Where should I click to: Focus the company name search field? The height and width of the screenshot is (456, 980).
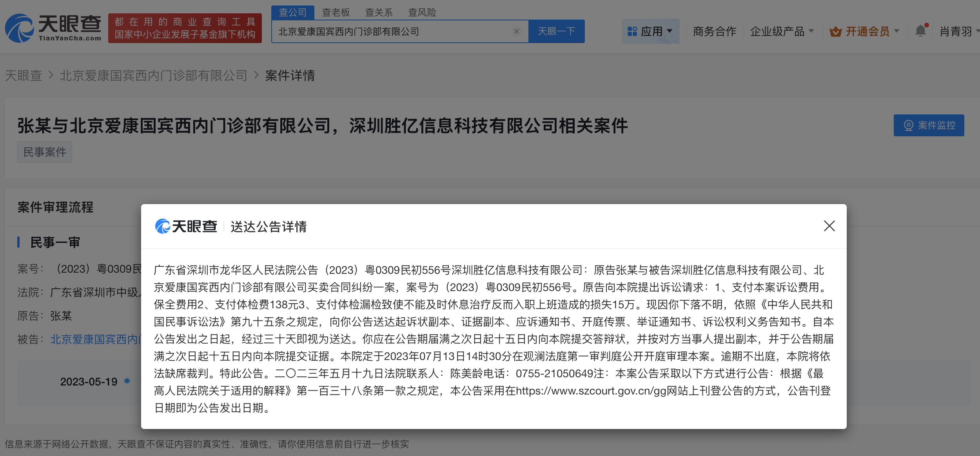392,31
